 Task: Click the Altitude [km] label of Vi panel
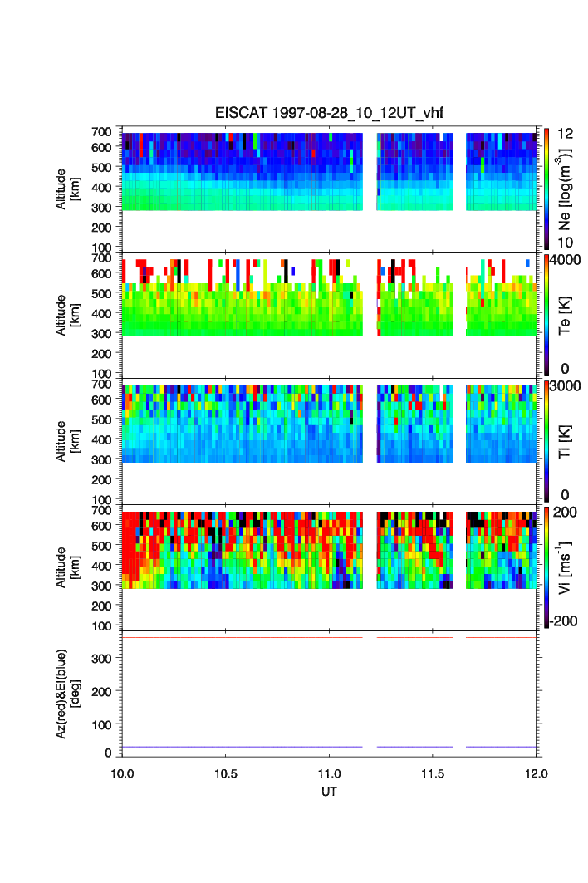pos(68,567)
